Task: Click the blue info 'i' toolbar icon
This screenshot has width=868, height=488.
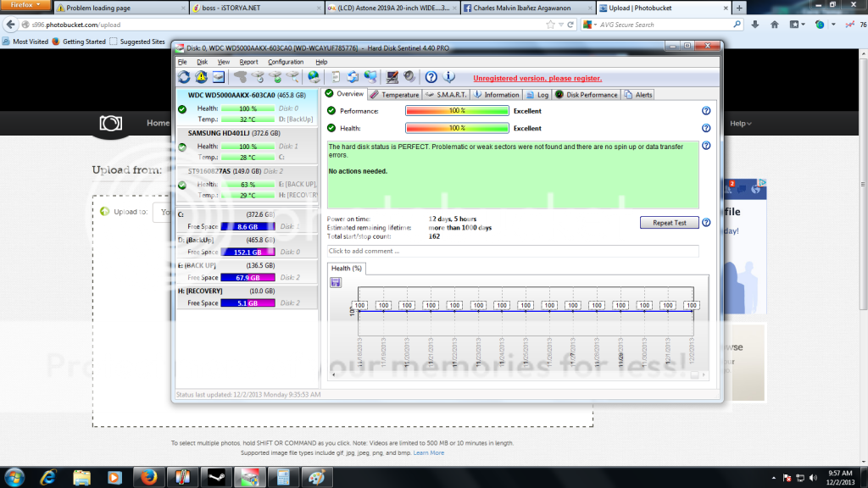Action: coord(449,77)
